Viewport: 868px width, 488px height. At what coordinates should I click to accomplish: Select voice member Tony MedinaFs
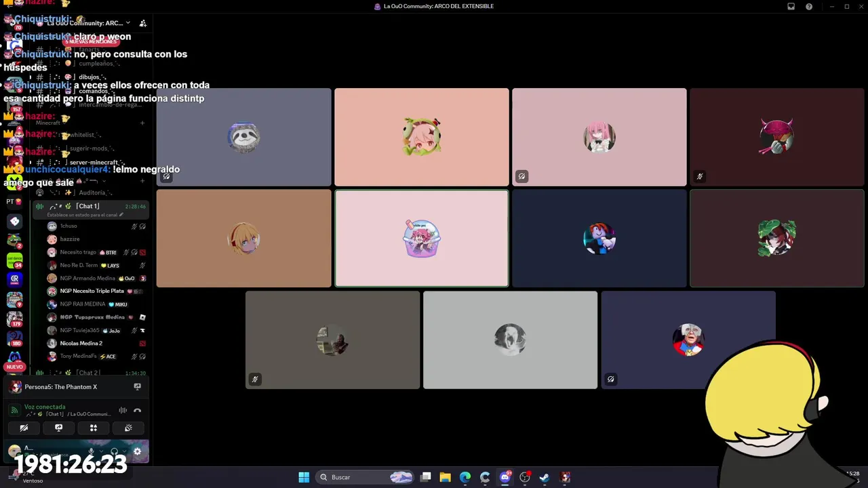(96, 357)
